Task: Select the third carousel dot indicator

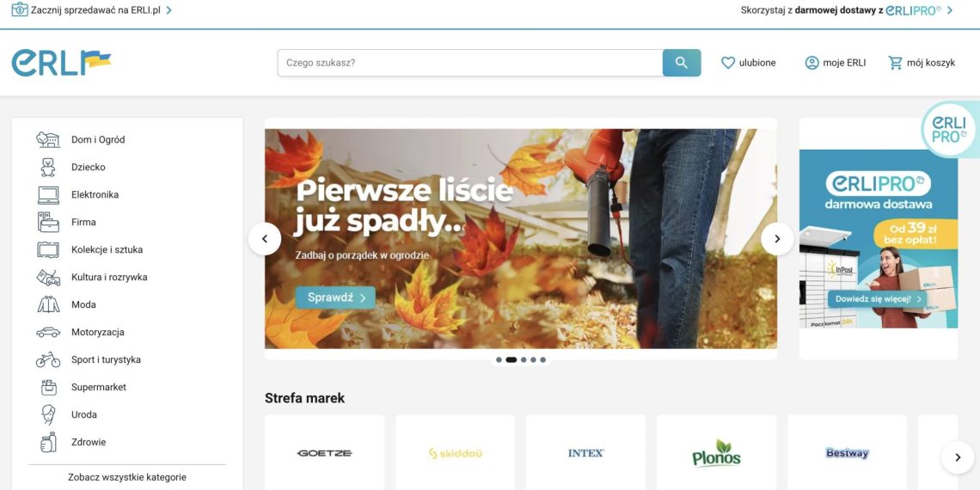Action: [524, 360]
